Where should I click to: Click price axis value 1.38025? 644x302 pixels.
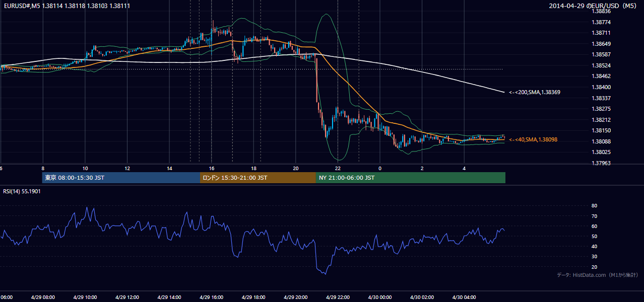pyautogui.click(x=601, y=152)
